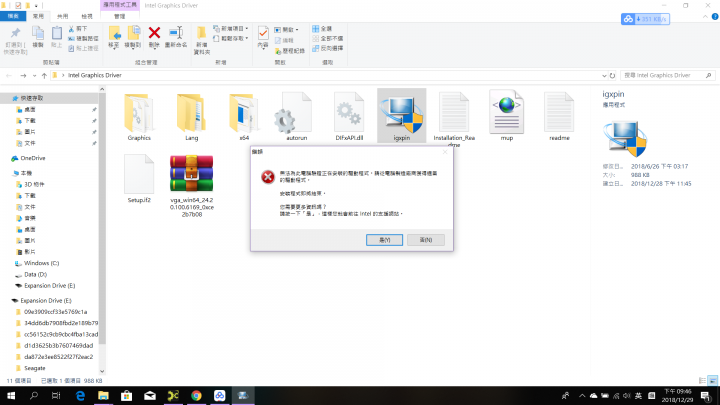Screen dimensions: 720x405
Task: Click the search Intel Graphics Driver box
Action: [x=667, y=75]
